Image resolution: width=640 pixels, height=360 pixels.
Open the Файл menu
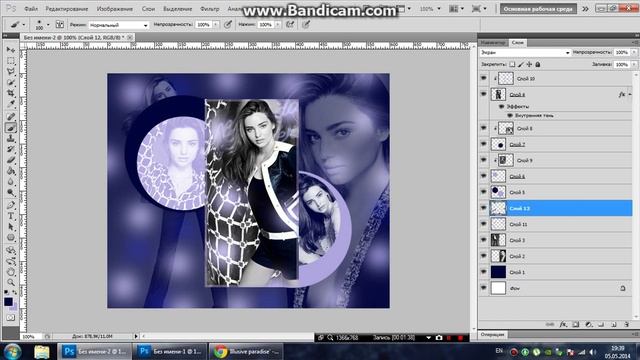31,9
